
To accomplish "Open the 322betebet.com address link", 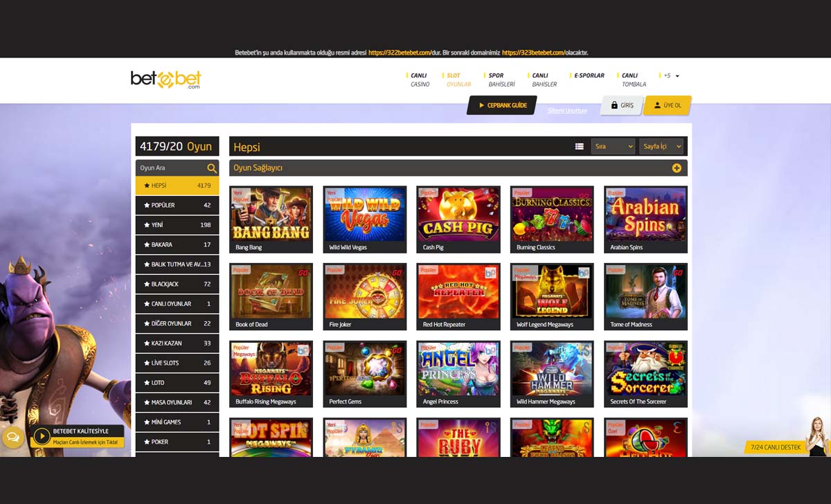I will coord(400,52).
